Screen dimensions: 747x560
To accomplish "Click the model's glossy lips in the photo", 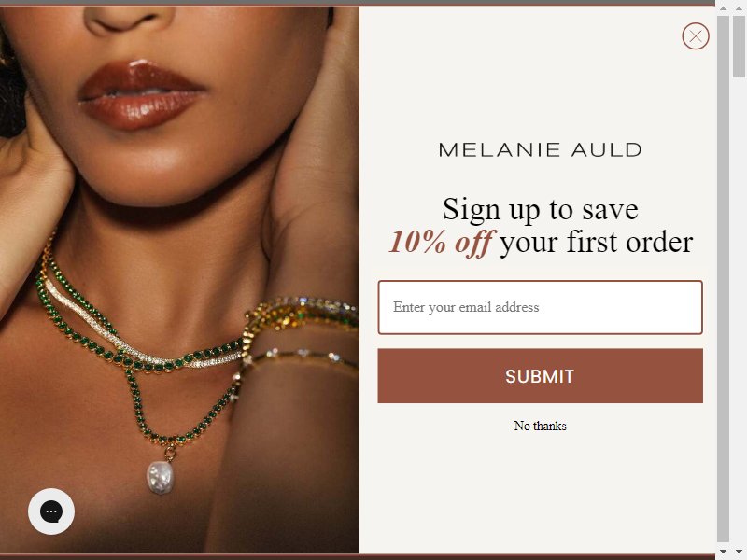I will coord(142,95).
